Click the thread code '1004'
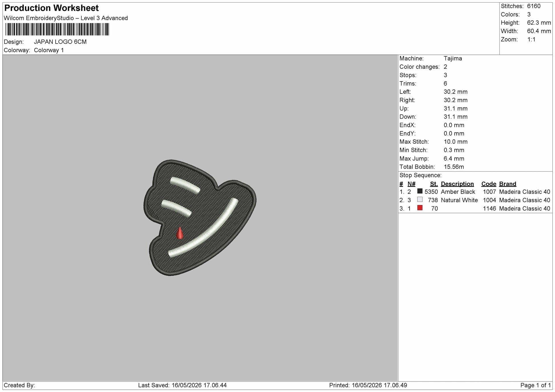The height and width of the screenshot is (392, 555). pyautogui.click(x=489, y=200)
